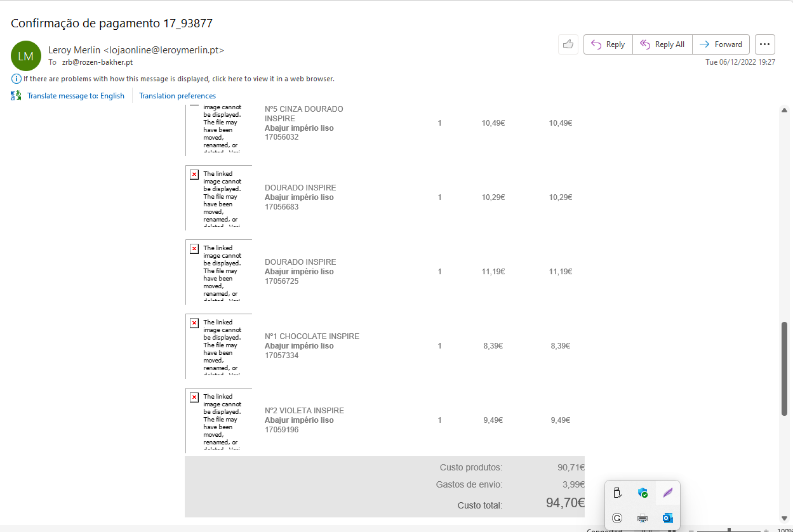Select product code 17059196
The height and width of the screenshot is (532, 793).
click(x=281, y=430)
